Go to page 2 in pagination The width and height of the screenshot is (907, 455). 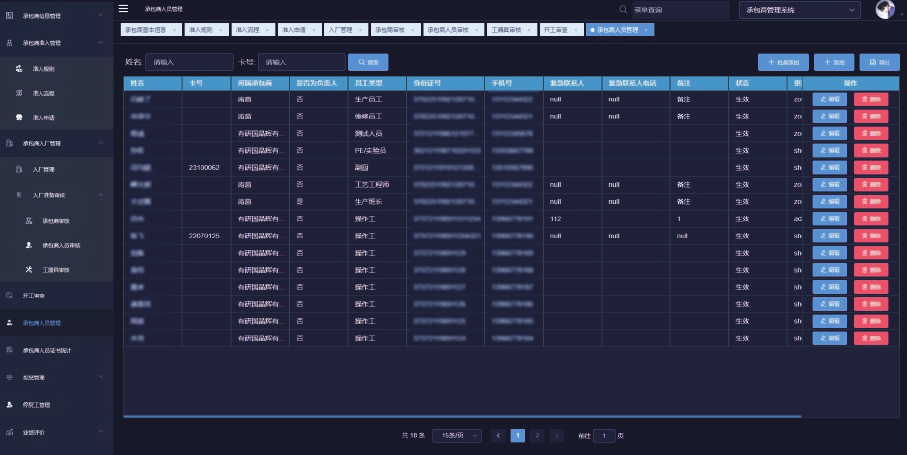click(x=537, y=435)
